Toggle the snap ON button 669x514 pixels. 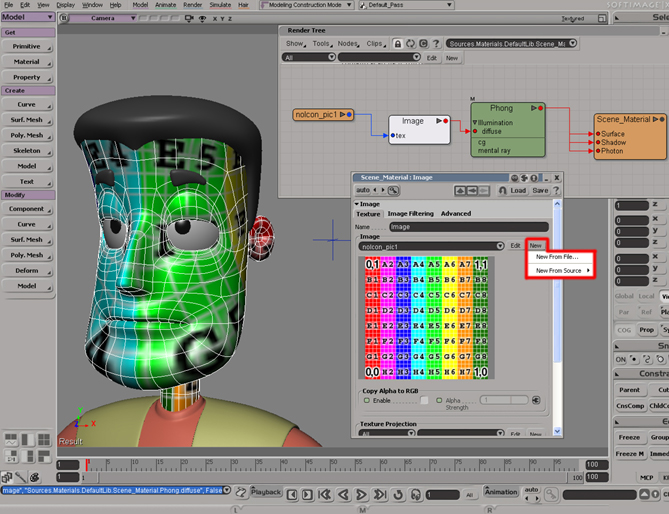[x=621, y=359]
